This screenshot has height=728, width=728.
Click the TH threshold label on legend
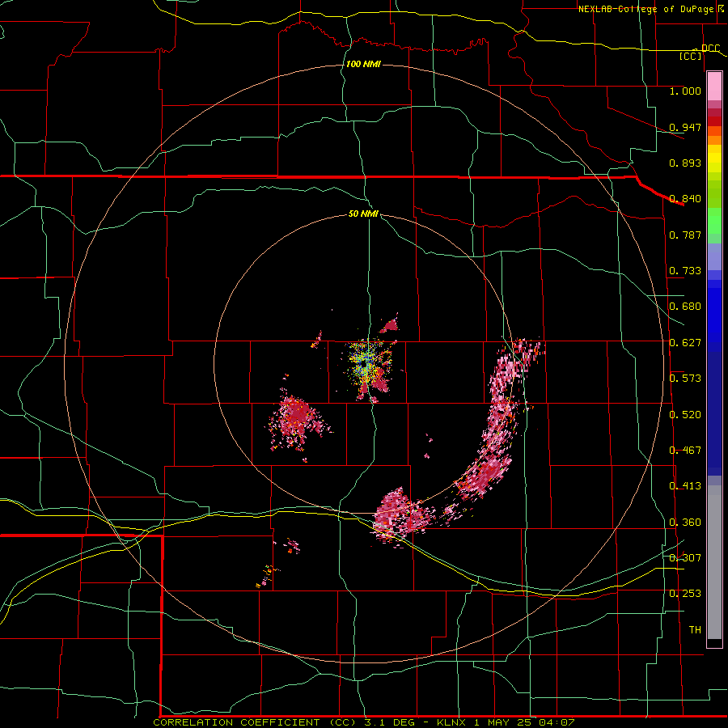pyautogui.click(x=695, y=630)
